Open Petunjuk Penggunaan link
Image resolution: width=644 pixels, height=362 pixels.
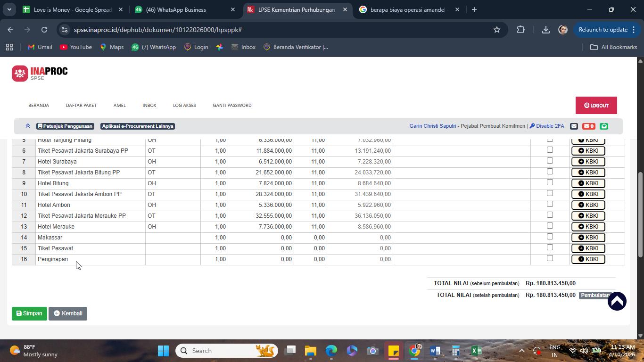tap(65, 126)
